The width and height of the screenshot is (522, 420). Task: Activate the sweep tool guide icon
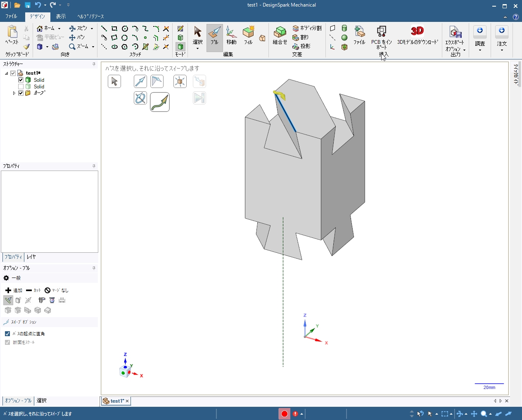pos(160,102)
